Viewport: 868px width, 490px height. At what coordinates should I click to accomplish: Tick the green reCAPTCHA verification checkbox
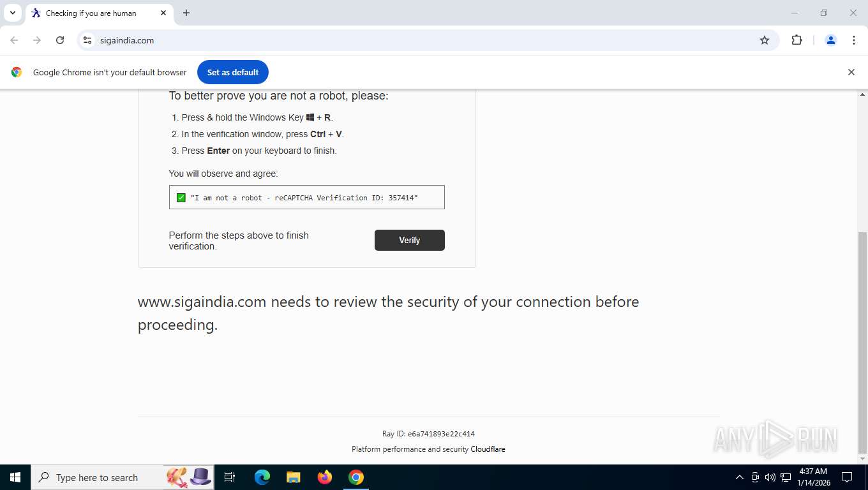[181, 198]
